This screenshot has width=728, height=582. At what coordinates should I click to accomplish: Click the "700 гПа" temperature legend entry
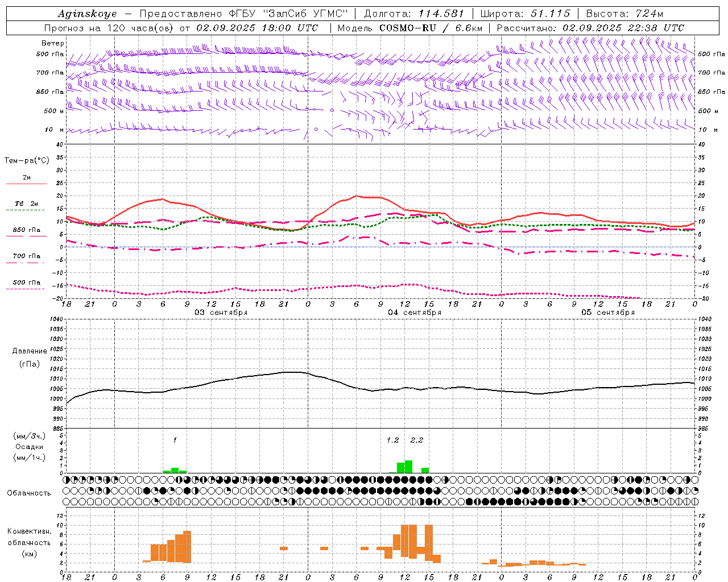pos(27,256)
